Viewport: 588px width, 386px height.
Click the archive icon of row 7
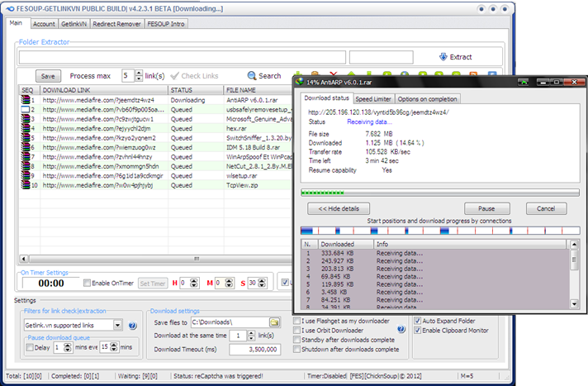click(26, 156)
